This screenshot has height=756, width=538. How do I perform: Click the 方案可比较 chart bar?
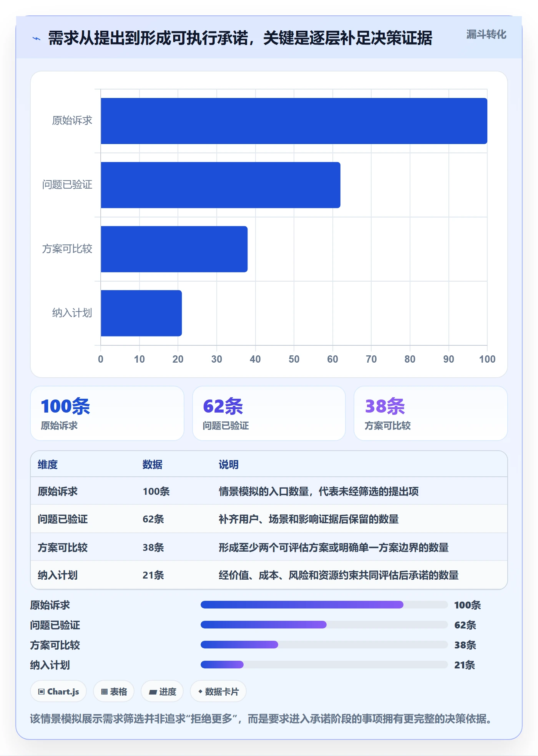pyautogui.click(x=174, y=249)
